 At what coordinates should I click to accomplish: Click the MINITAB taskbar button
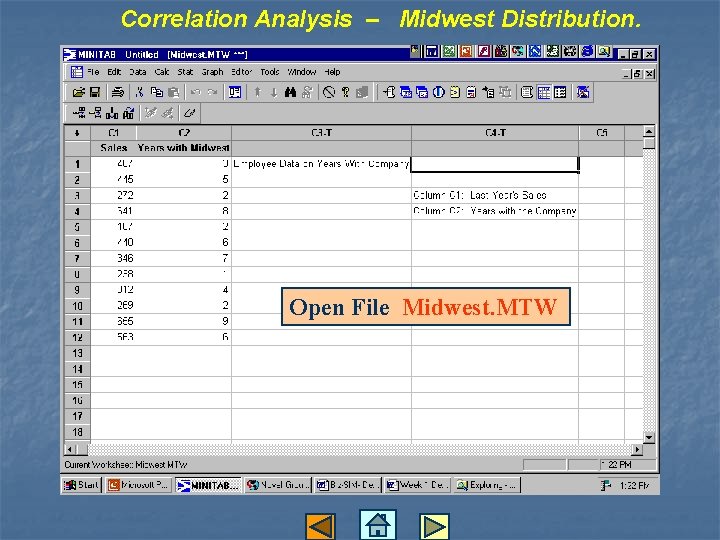pyautogui.click(x=208, y=485)
